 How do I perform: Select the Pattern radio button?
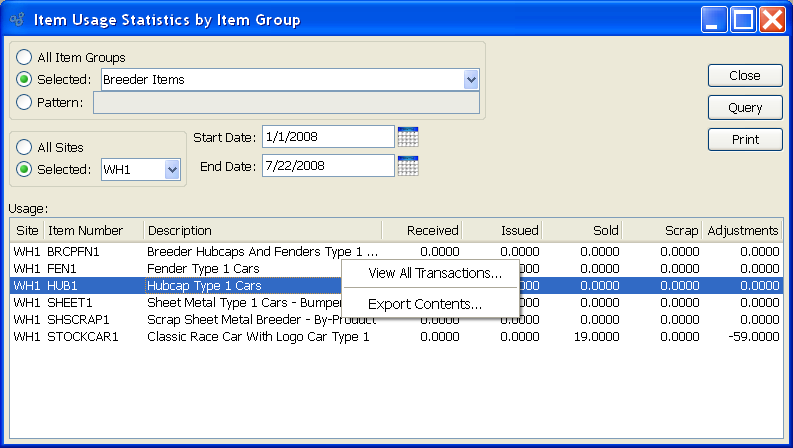coord(25,102)
